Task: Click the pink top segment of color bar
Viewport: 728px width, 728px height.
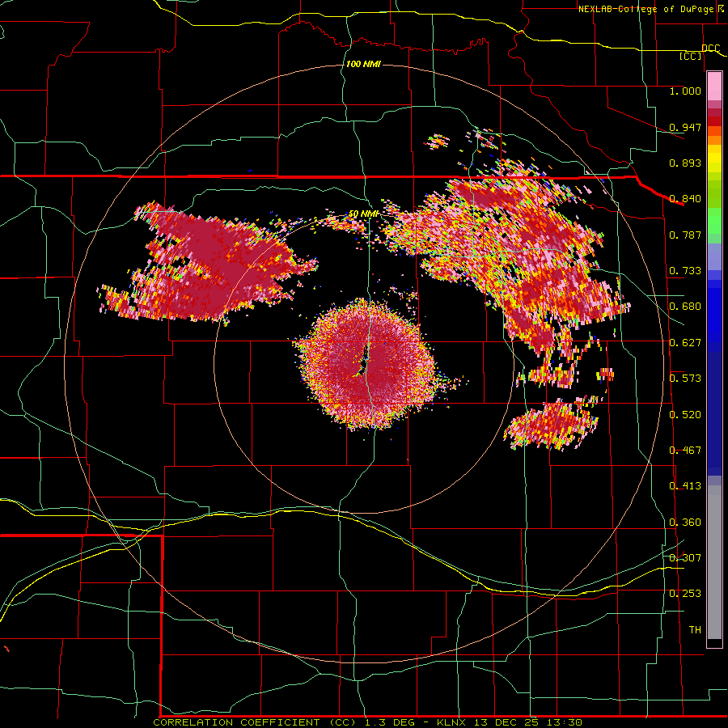Action: point(714,87)
